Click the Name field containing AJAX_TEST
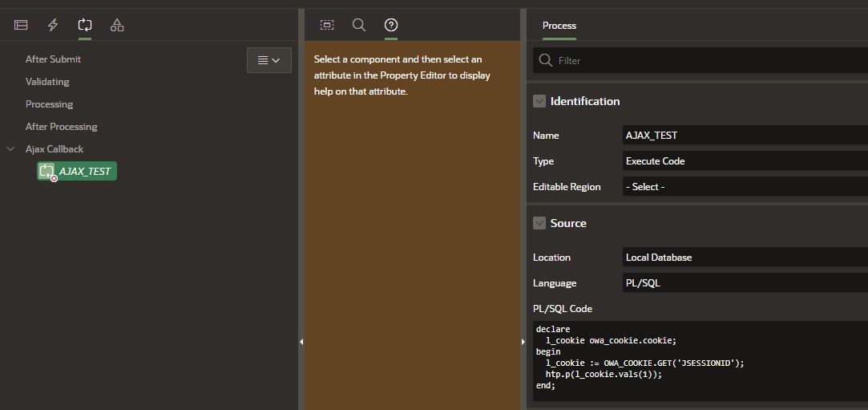Viewport: 868px width, 410px height. pos(745,135)
